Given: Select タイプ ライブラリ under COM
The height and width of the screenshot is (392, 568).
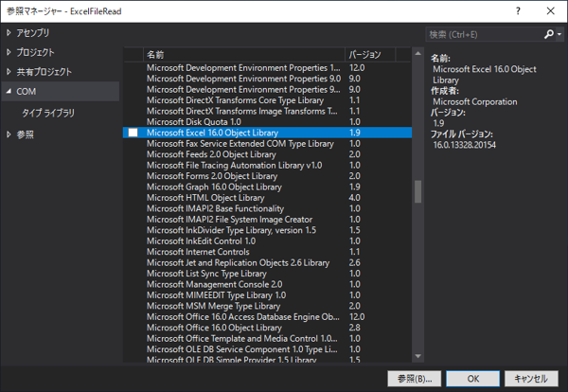Looking at the screenshot, I should 48,113.
